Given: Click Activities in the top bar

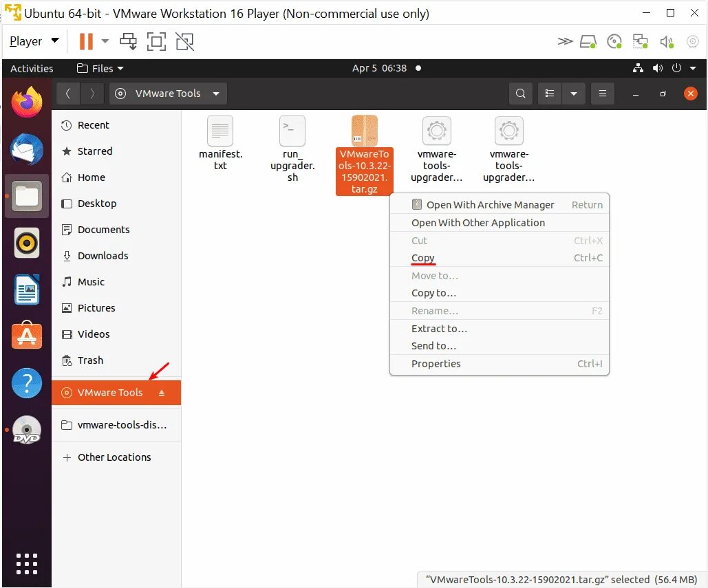Looking at the screenshot, I should tap(32, 68).
